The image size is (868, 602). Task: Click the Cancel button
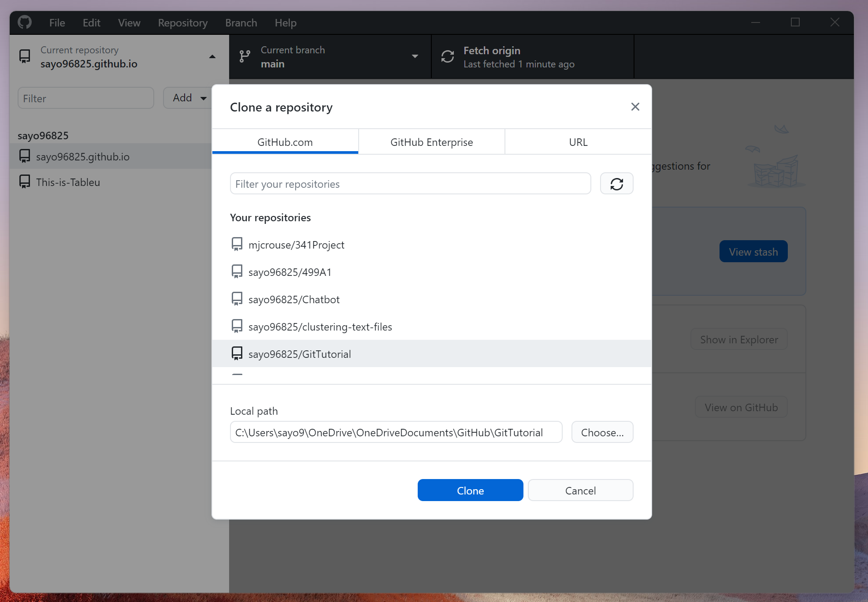click(x=580, y=491)
